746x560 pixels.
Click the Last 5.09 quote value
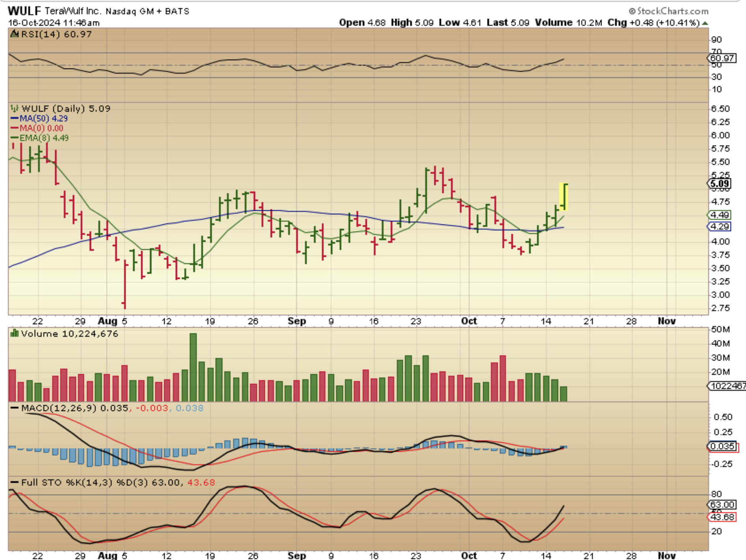pos(508,22)
